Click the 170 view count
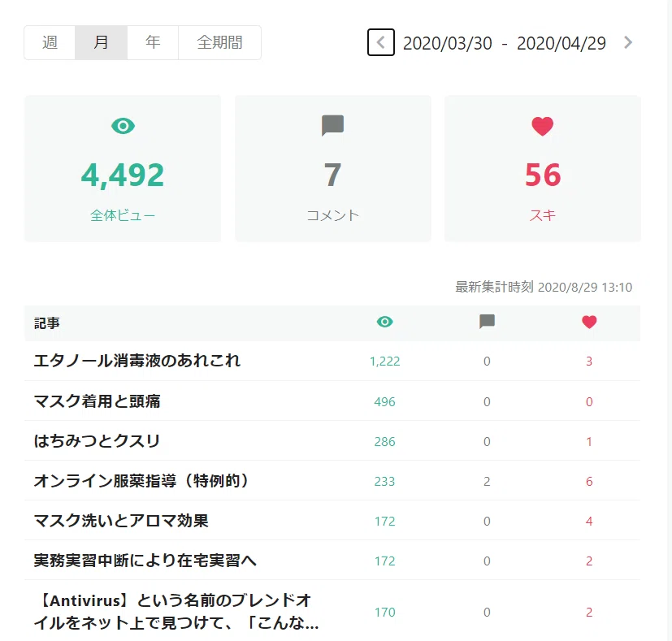This screenshot has width=672, height=641. [385, 613]
